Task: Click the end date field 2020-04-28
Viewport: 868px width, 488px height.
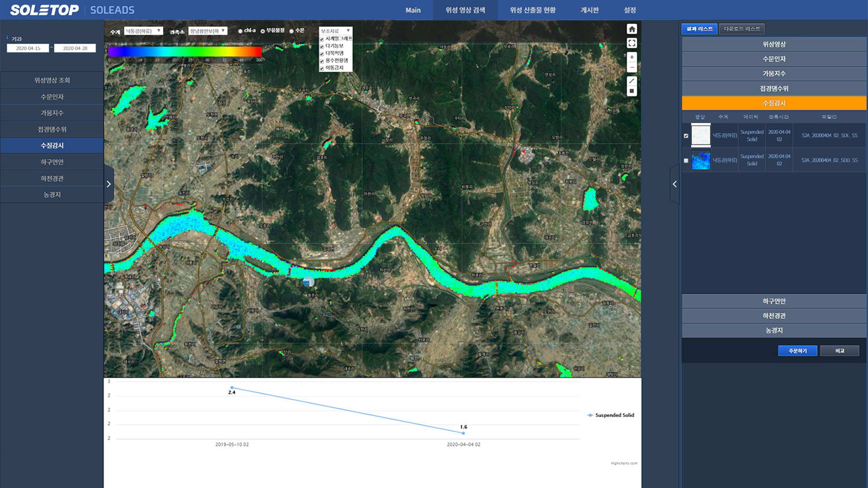Action: [75, 48]
